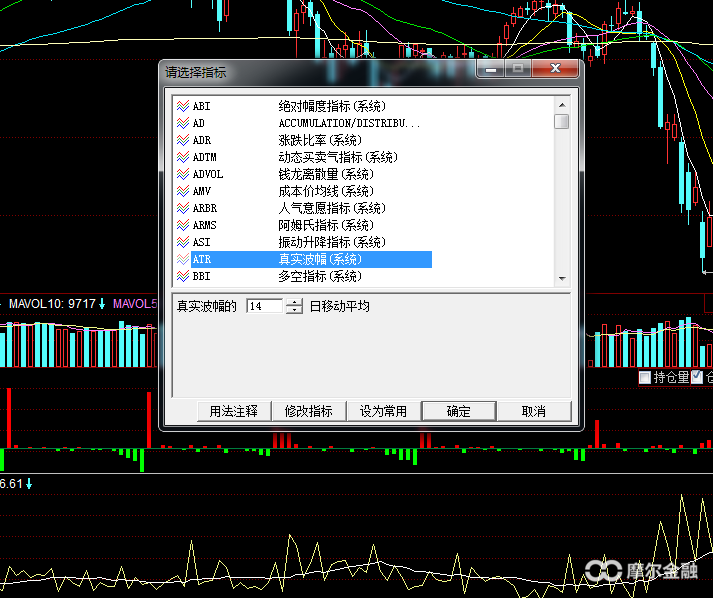Click the BBI indicator icon
Image resolution: width=713 pixels, height=598 pixels.
click(x=183, y=276)
